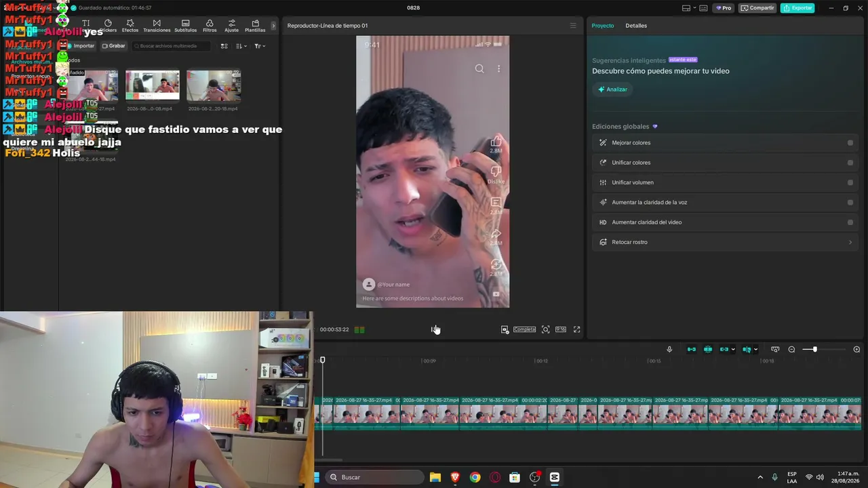This screenshot has height=488, width=868.
Task: Open the Subtítulos panel
Action: pyautogui.click(x=185, y=26)
